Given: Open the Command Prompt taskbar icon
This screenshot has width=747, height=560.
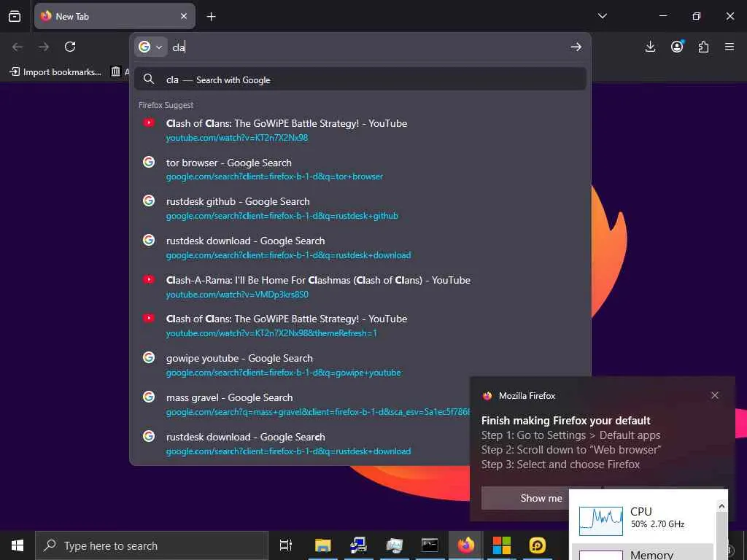Looking at the screenshot, I should click(x=430, y=545).
